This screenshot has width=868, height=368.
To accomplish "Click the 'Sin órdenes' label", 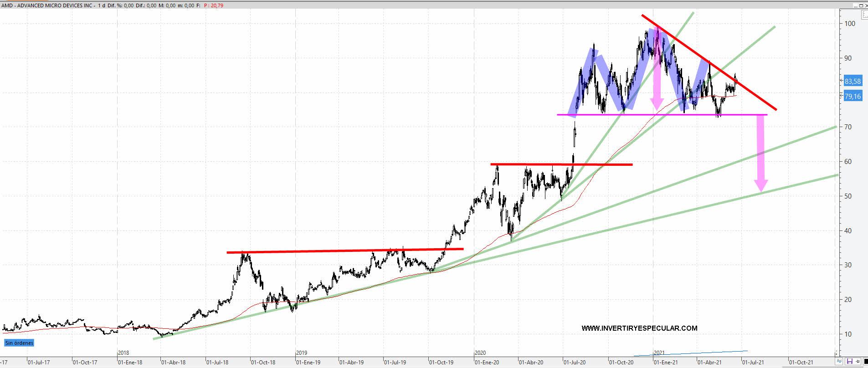I will point(19,343).
